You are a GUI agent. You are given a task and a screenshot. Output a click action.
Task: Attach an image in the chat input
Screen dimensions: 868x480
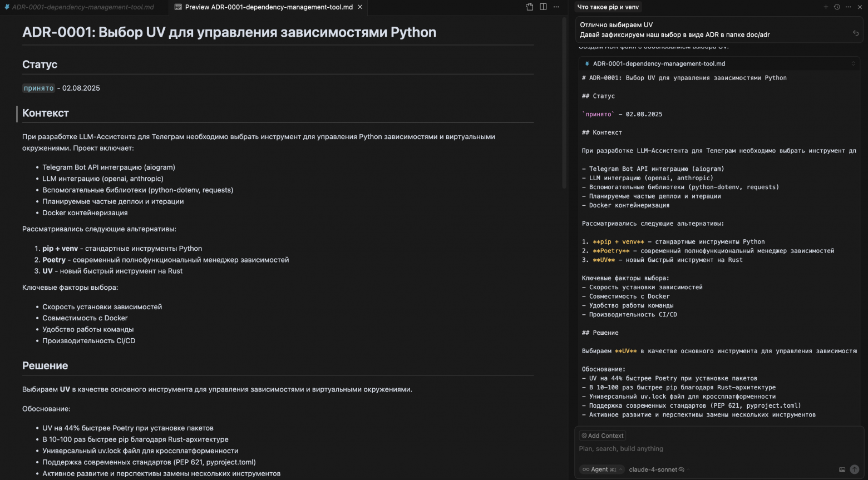(844, 469)
